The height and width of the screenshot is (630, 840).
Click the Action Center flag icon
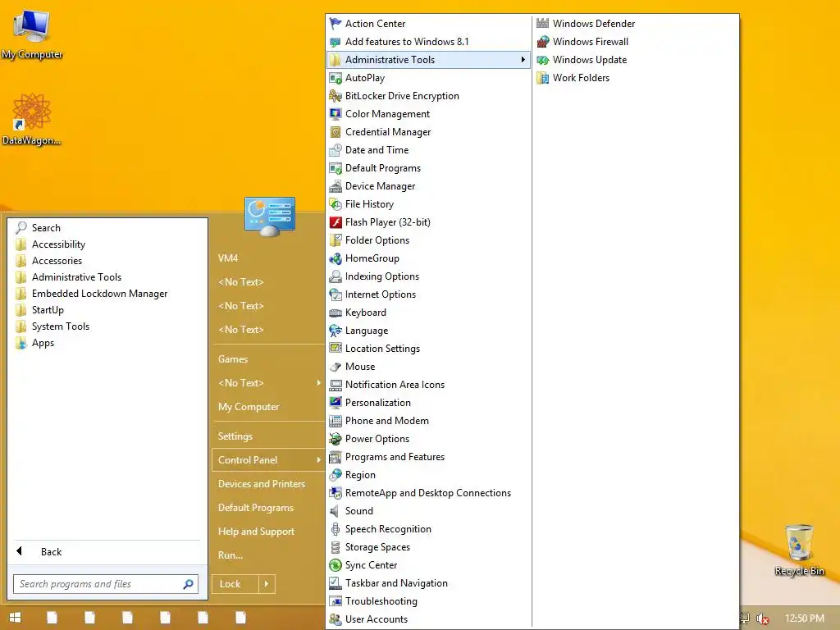[336, 24]
